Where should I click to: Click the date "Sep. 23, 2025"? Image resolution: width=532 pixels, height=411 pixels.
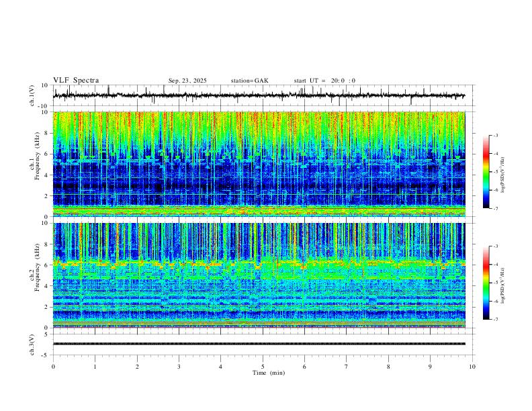pyautogui.click(x=187, y=81)
